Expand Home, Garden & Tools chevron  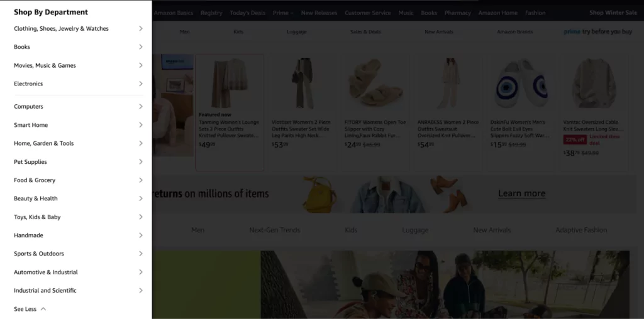140,144
